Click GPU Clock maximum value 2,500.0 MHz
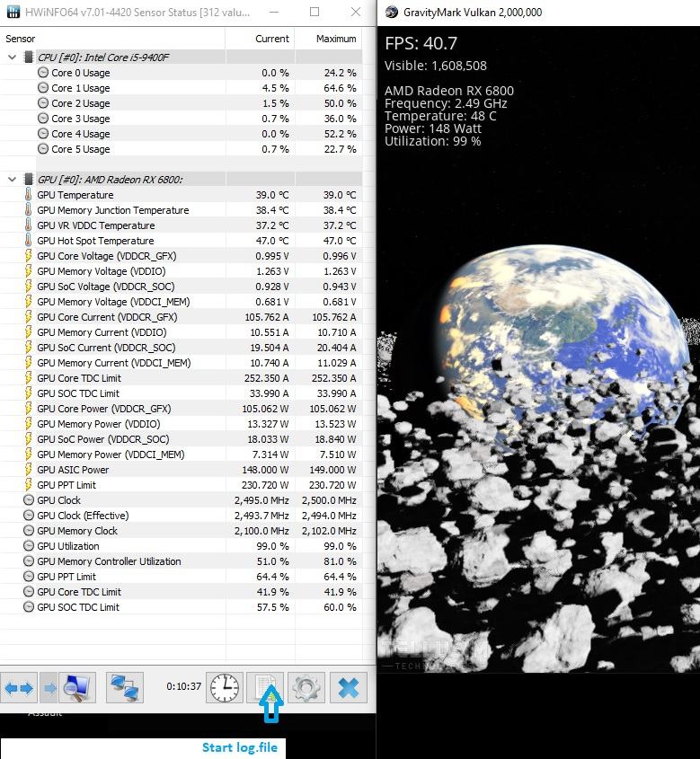The image size is (700, 759). (329, 500)
